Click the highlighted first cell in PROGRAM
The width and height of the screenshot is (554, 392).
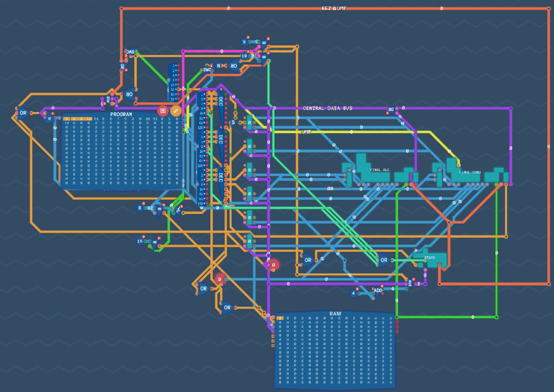[x=66, y=119]
